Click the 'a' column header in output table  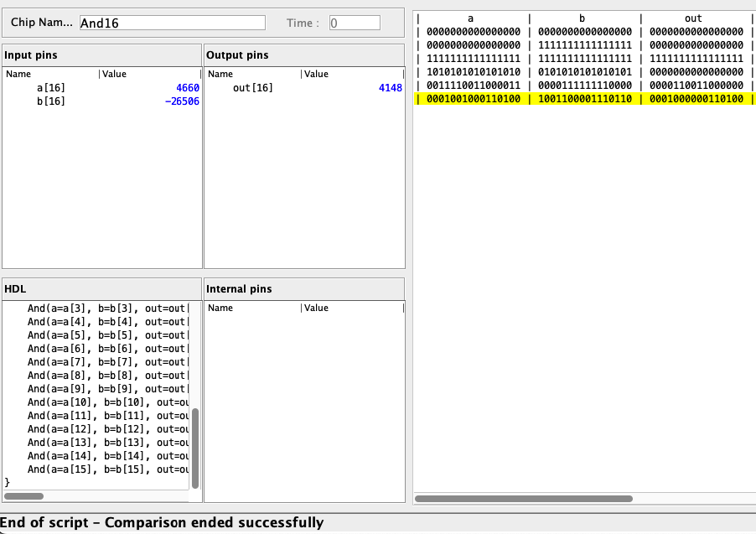[x=470, y=18]
